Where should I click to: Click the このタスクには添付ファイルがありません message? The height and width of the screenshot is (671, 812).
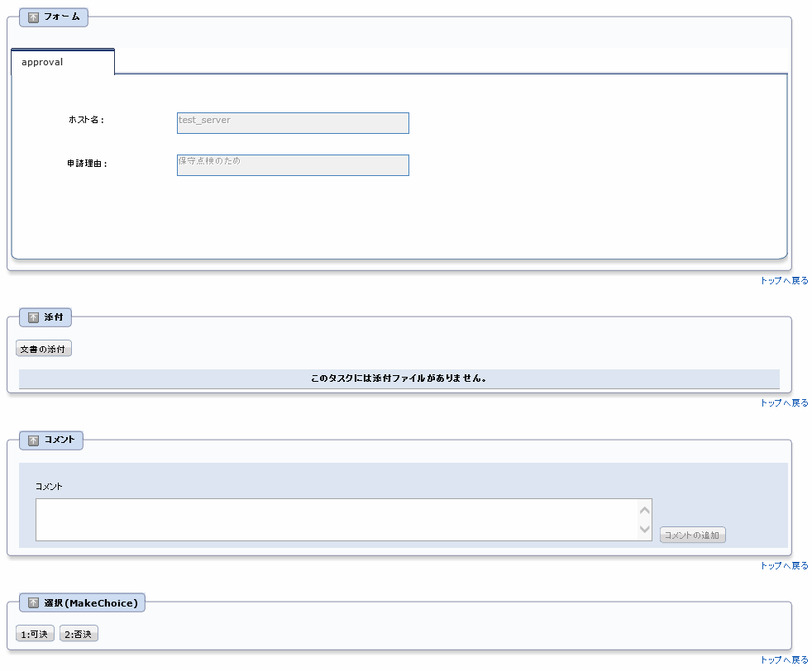399,378
